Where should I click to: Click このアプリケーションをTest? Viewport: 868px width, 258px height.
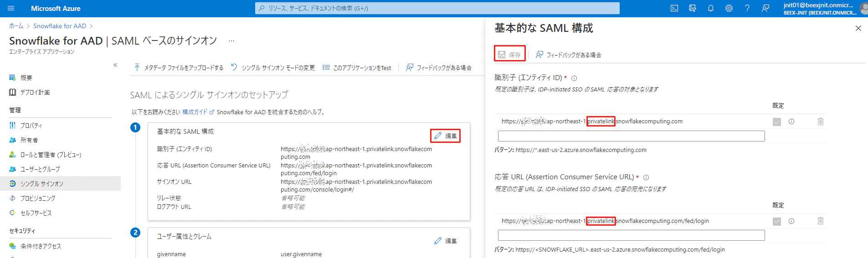tap(357, 68)
